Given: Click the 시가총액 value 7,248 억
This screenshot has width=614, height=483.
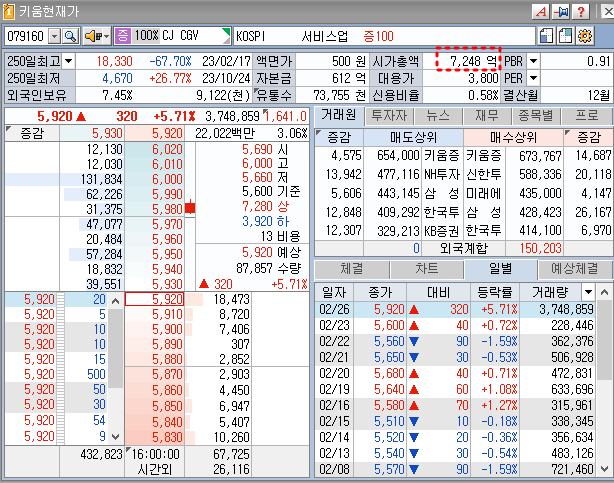Looking at the screenshot, I should [473, 61].
